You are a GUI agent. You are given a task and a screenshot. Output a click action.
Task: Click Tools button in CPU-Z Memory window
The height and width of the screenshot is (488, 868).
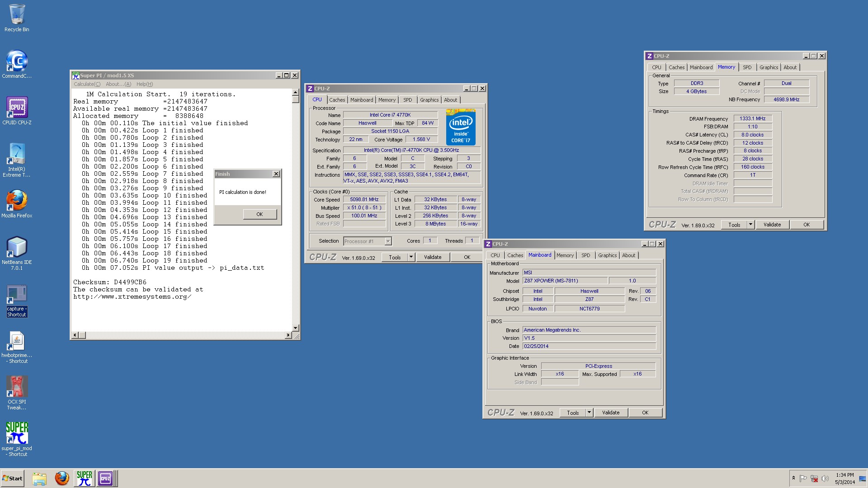(x=734, y=225)
